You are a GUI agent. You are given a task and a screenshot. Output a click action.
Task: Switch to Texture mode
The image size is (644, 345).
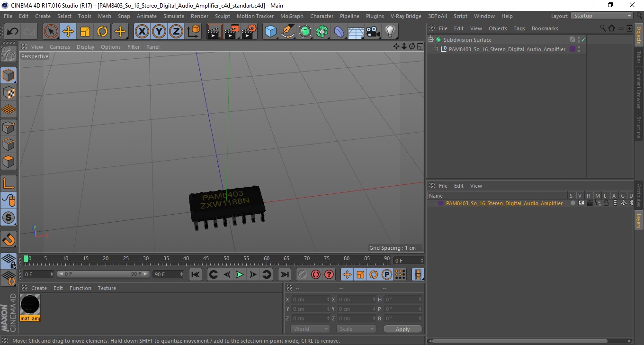click(9, 92)
